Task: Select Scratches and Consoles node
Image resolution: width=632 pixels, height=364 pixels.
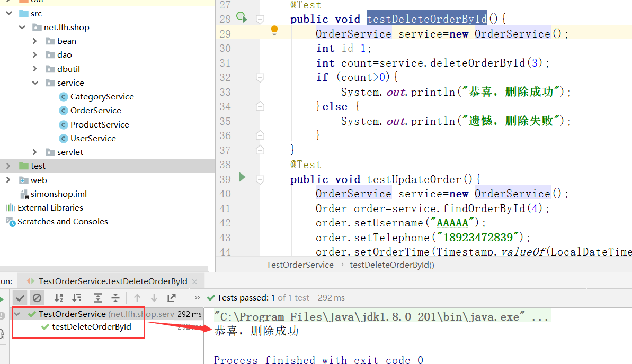Action: click(63, 222)
